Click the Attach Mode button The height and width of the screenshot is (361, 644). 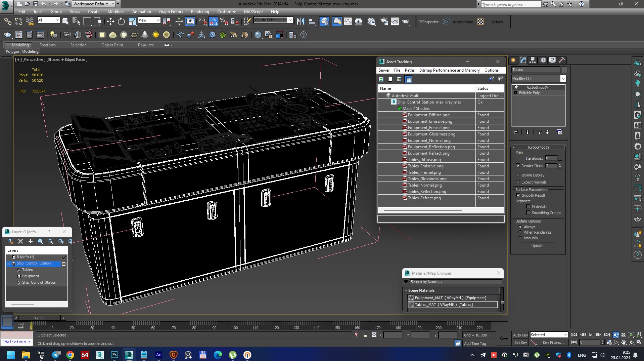tap(463, 22)
